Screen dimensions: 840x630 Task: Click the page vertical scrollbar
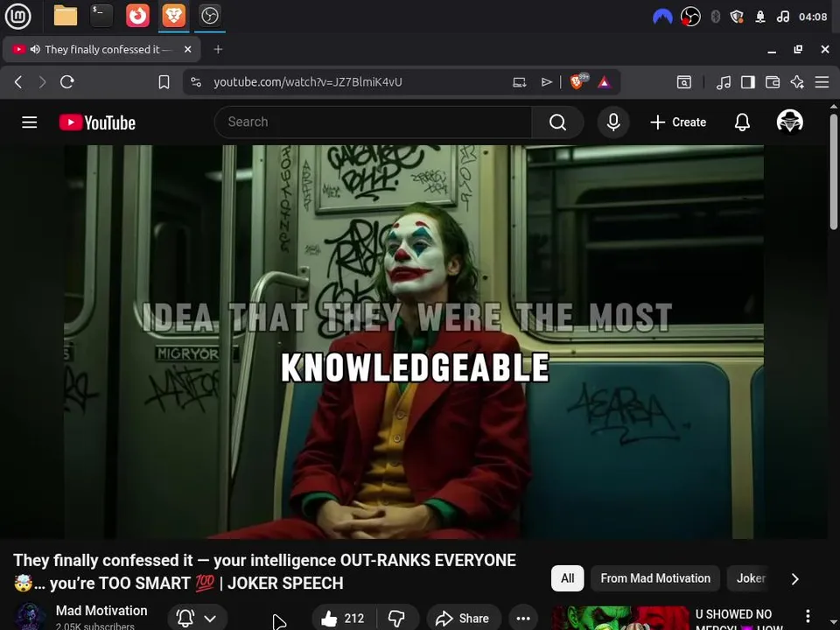[834, 171]
